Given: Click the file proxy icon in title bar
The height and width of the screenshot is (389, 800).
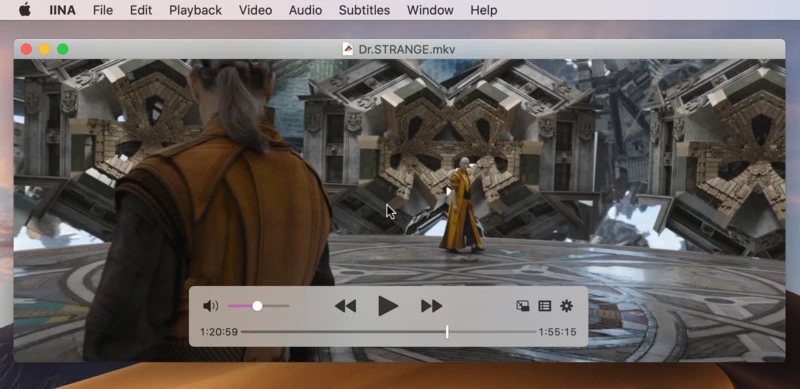Looking at the screenshot, I should pos(348,49).
